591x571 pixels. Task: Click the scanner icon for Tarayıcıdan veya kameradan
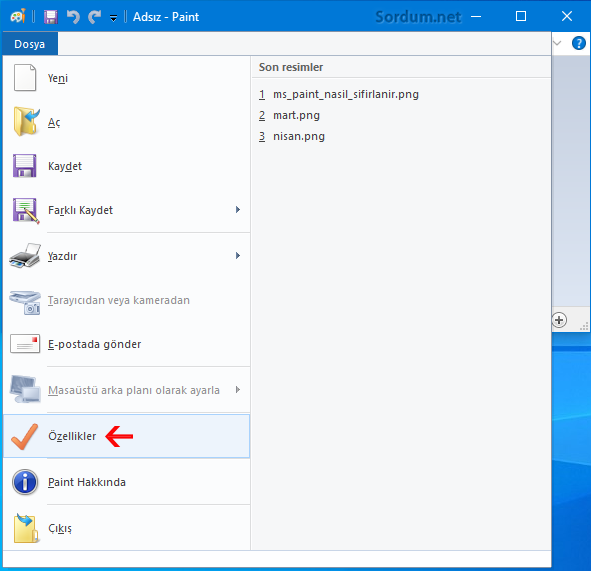click(25, 302)
